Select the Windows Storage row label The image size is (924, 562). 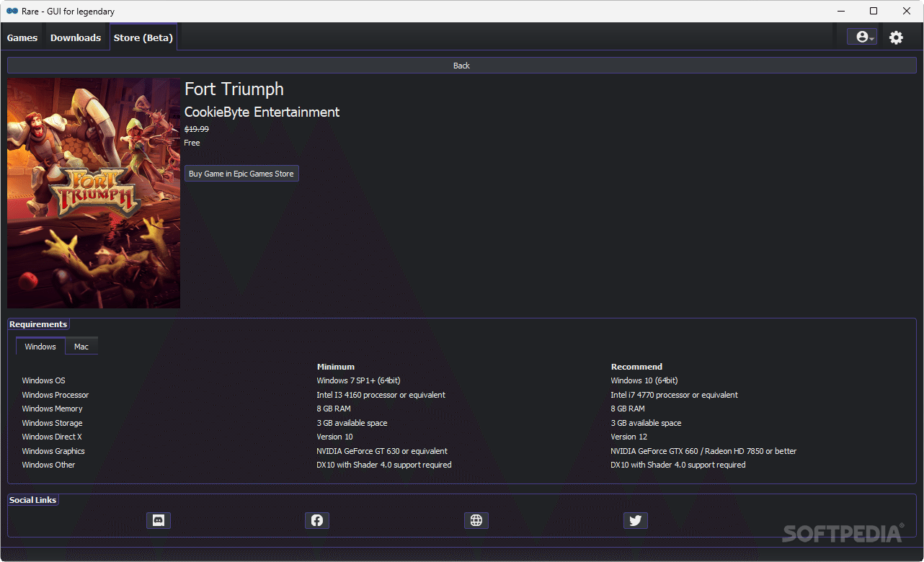pyautogui.click(x=52, y=423)
